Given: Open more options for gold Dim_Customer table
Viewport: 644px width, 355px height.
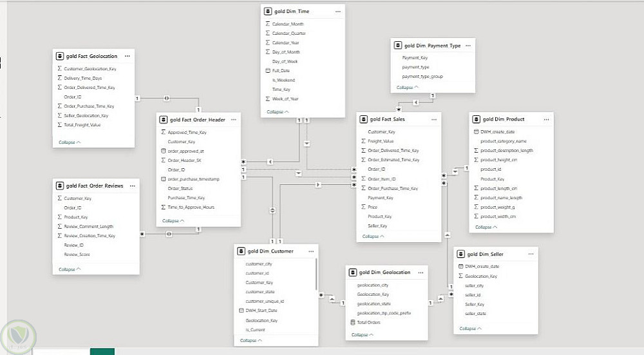Looking at the screenshot, I should pos(311,251).
